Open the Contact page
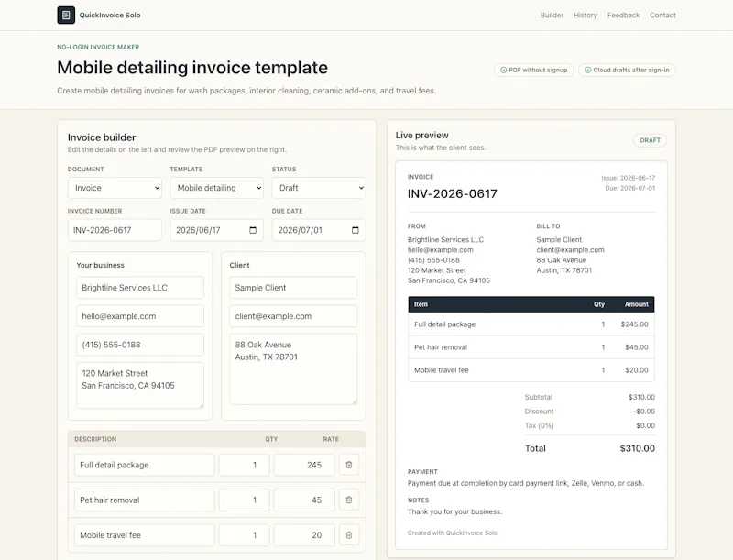The width and height of the screenshot is (733, 560). [x=662, y=15]
